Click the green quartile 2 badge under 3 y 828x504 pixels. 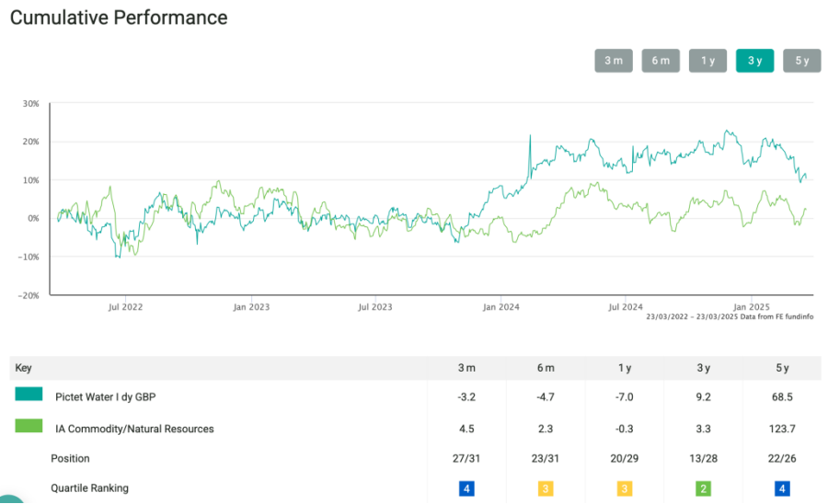703,488
